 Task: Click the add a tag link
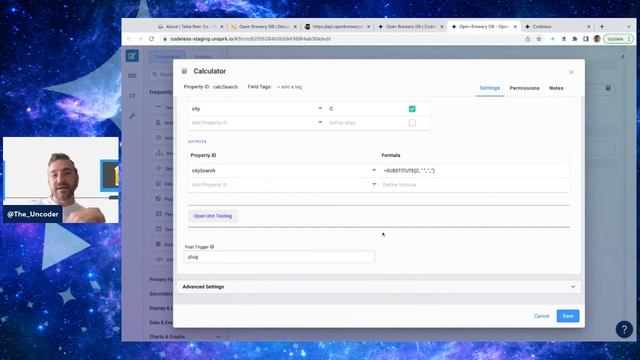[x=290, y=87]
